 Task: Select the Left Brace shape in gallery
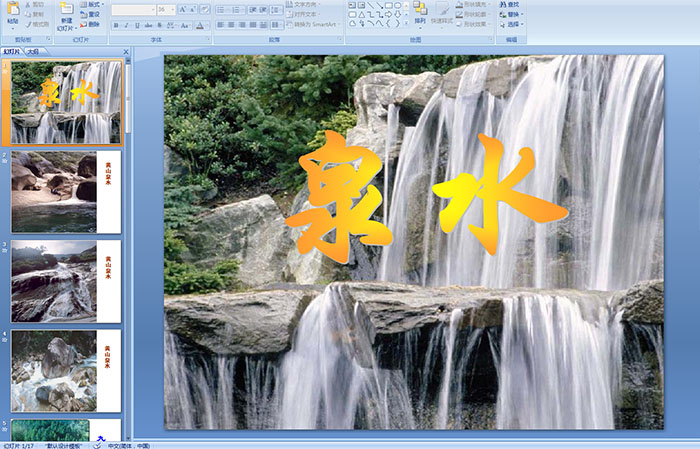click(388, 23)
